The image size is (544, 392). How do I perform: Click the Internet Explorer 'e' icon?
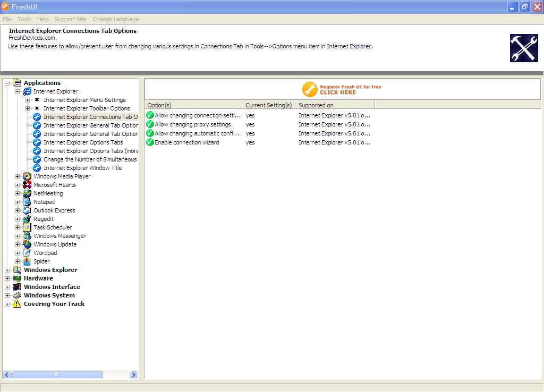27,91
